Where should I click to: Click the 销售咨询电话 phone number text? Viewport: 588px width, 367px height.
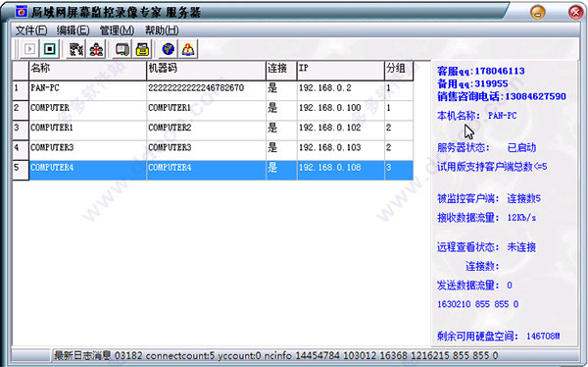pyautogui.click(x=502, y=96)
